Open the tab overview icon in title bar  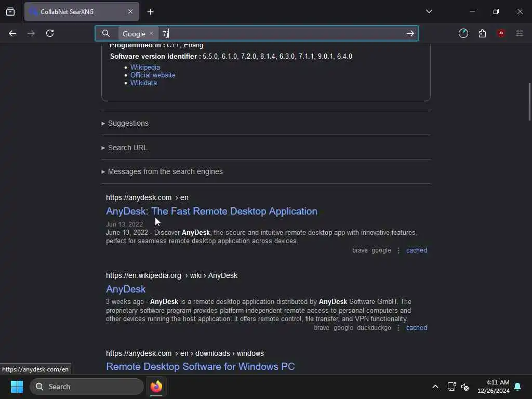[x=10, y=11]
